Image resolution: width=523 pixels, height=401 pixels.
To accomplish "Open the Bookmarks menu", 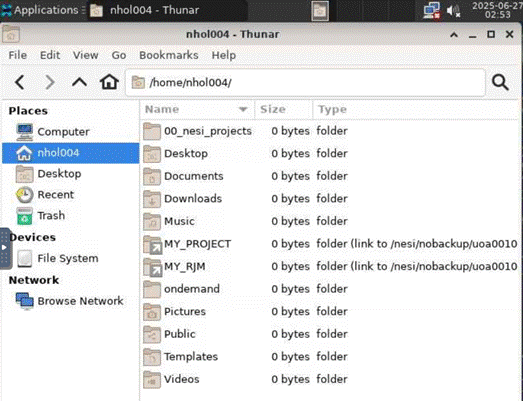I will tap(169, 55).
